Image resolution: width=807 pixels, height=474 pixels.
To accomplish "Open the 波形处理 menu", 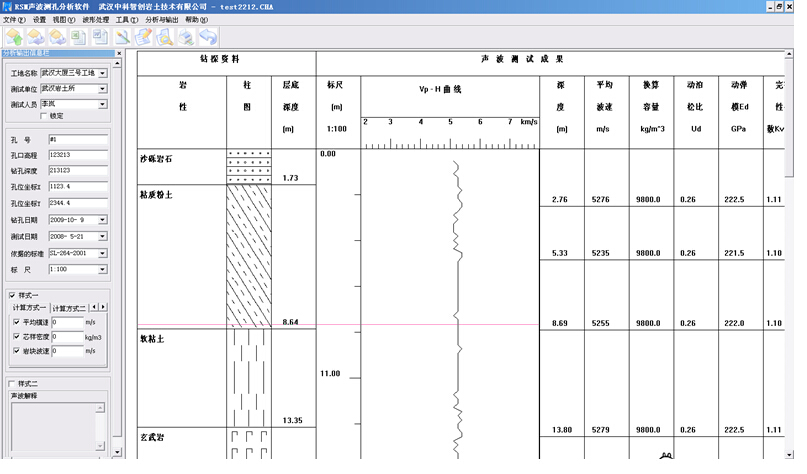I will pyautogui.click(x=95, y=20).
